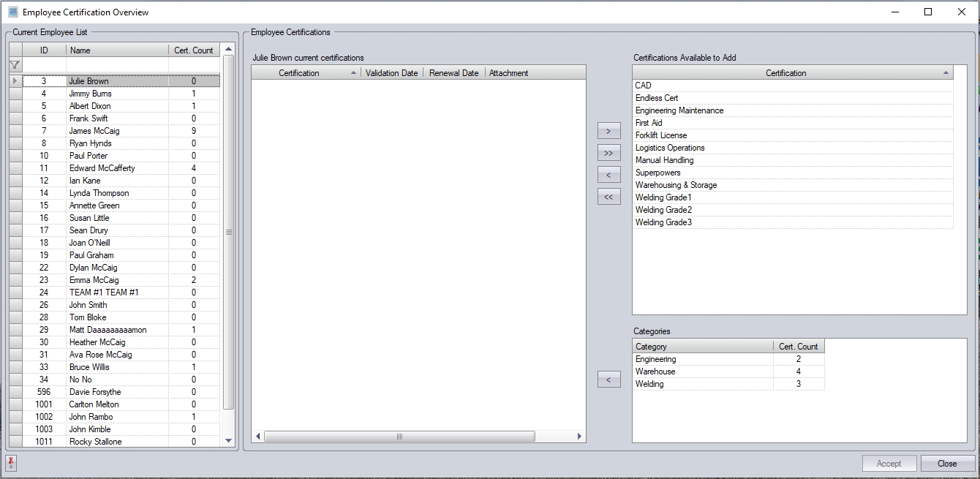This screenshot has height=479, width=980.
Task: Click the left arrow button beside Categories
Action: click(608, 380)
